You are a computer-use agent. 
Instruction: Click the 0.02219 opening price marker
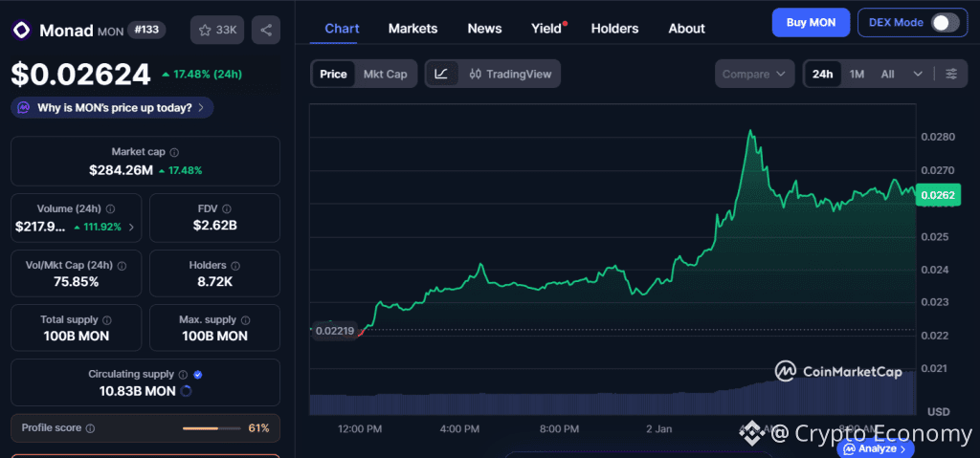click(334, 331)
